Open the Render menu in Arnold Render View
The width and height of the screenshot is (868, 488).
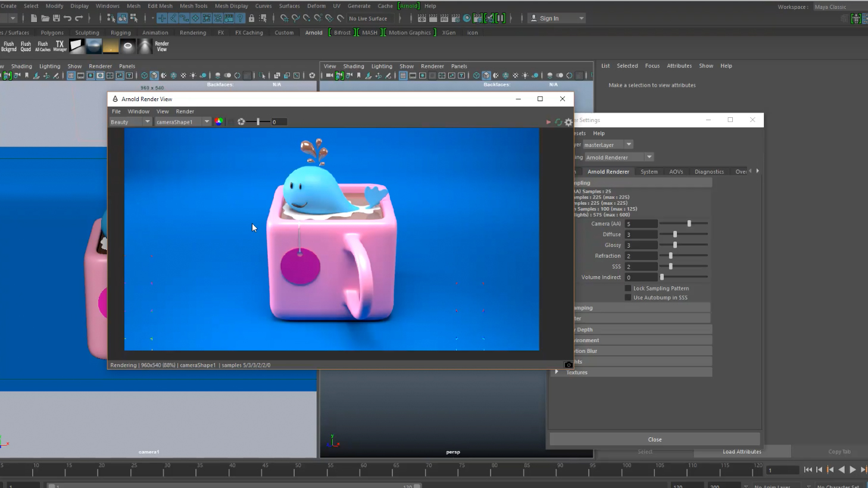pos(185,111)
